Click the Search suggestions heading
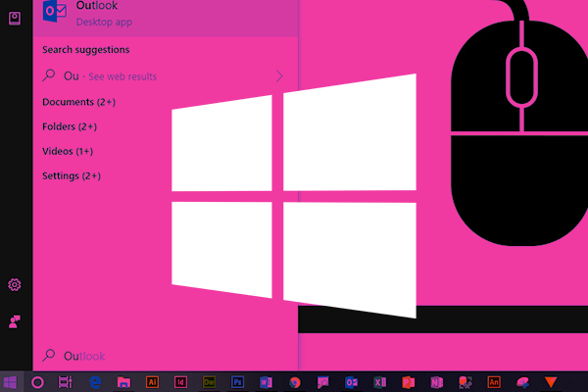Screen dimensions: 588x392 86,50
